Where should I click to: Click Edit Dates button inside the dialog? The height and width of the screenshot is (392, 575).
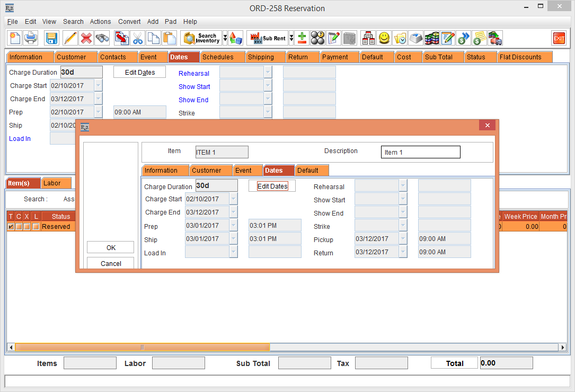pos(272,186)
